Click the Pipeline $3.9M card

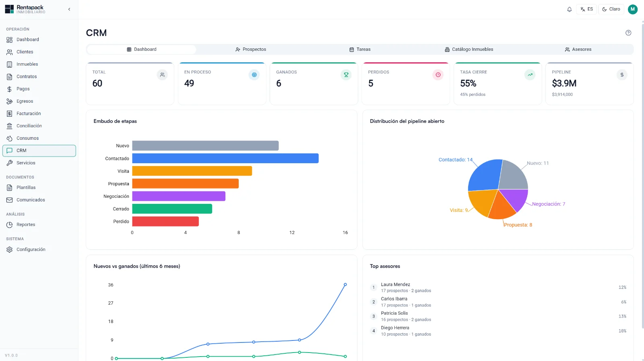click(590, 84)
